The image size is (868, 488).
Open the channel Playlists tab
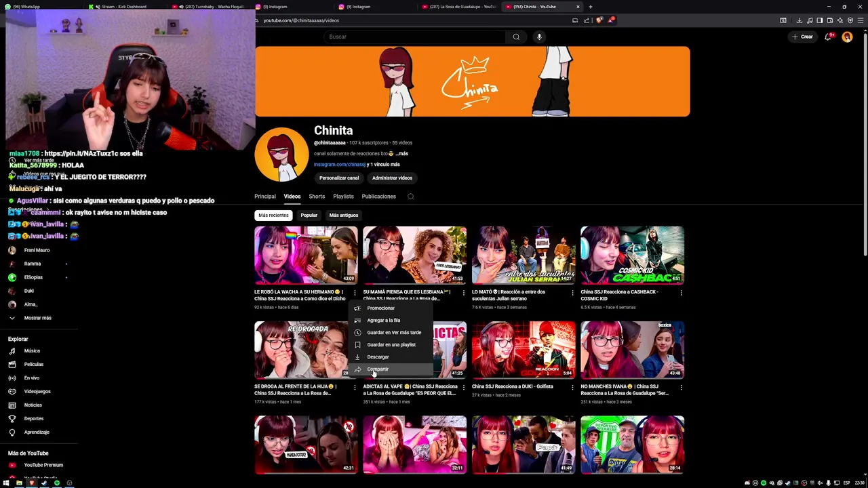pyautogui.click(x=343, y=197)
